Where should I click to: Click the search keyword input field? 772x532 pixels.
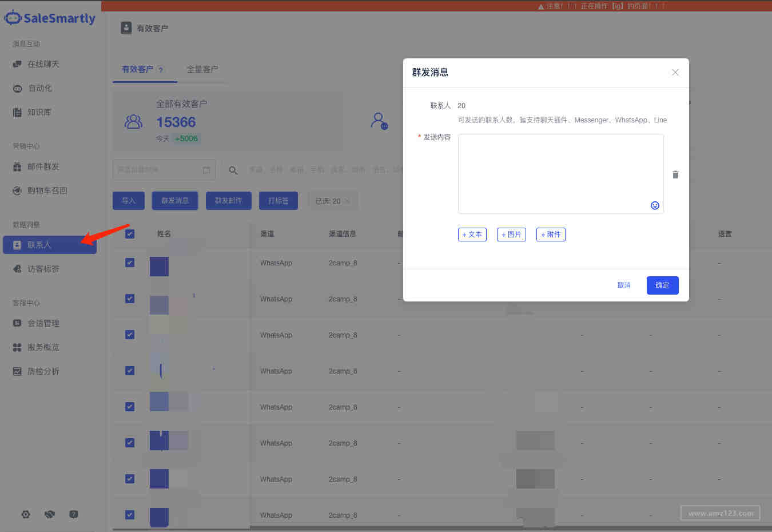click(x=325, y=170)
